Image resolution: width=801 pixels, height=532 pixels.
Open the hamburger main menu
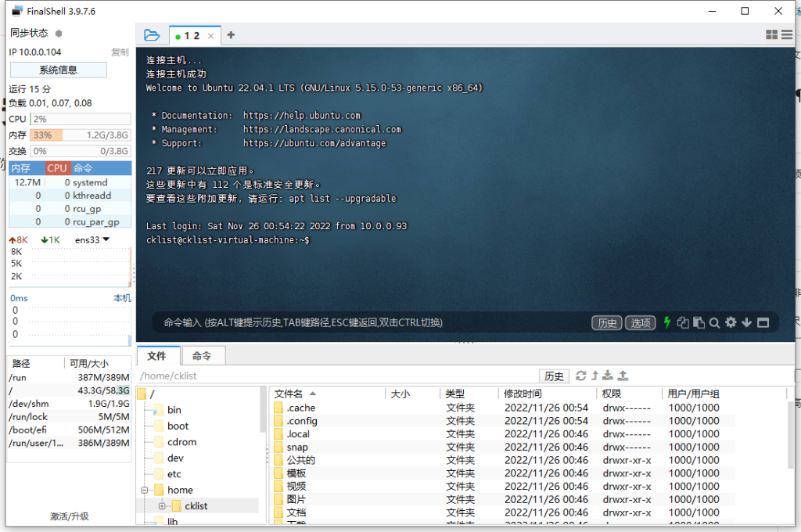click(787, 34)
